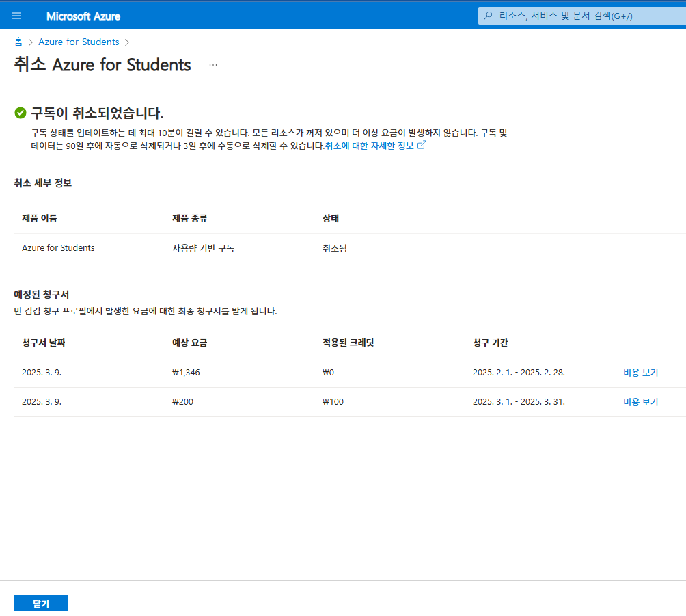Image resolution: width=686 pixels, height=616 pixels.
Task: Open 취소에 대한 자세한 정보 link
Action: [369, 146]
